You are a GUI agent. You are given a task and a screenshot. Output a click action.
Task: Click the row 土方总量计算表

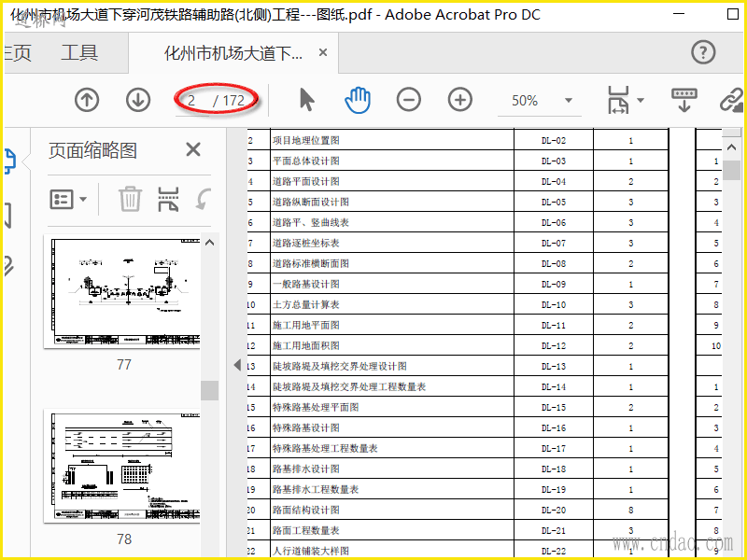point(458,305)
